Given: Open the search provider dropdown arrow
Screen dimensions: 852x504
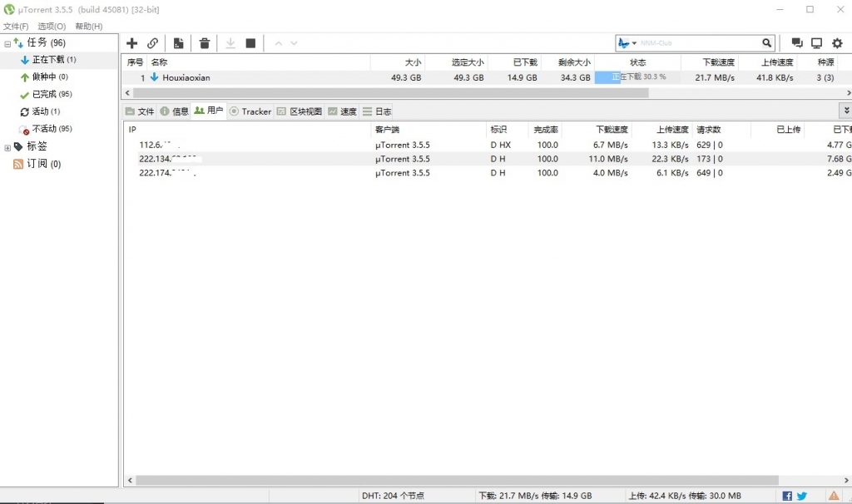Looking at the screenshot, I should click(634, 43).
